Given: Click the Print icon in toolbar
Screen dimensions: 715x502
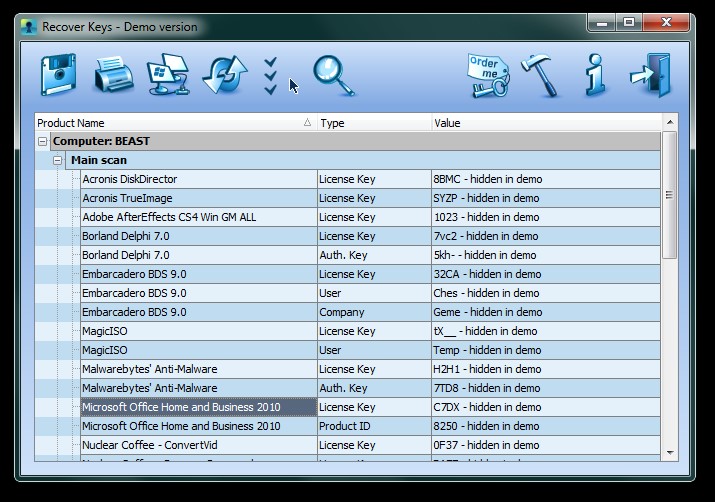Looking at the screenshot, I should [x=113, y=75].
